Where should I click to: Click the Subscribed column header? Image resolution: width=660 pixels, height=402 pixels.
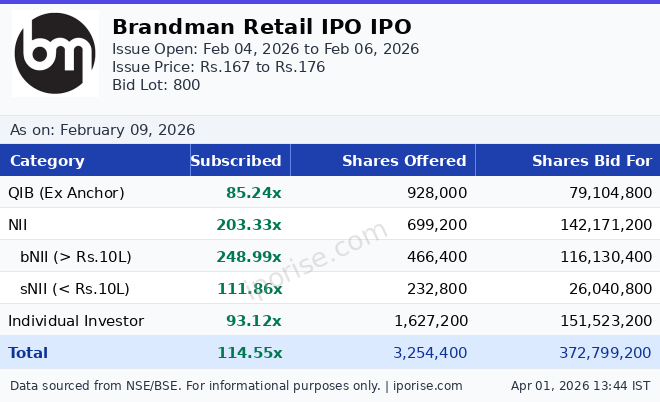[236, 161]
